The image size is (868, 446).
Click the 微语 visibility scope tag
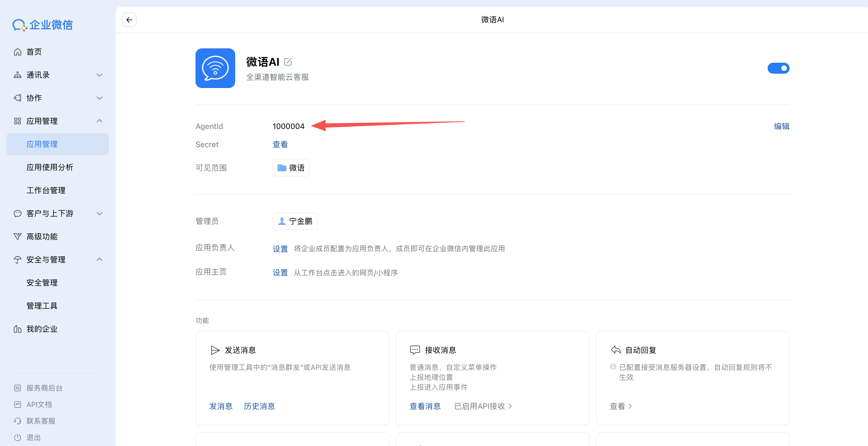pos(291,168)
